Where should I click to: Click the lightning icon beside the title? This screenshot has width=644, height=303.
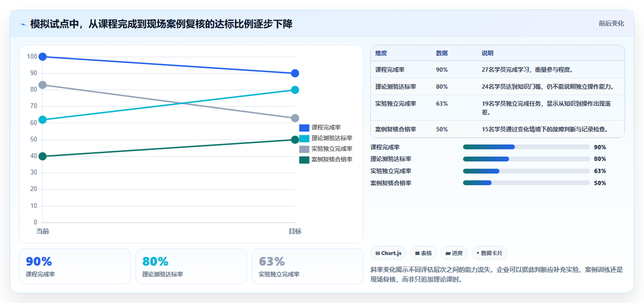(23, 24)
